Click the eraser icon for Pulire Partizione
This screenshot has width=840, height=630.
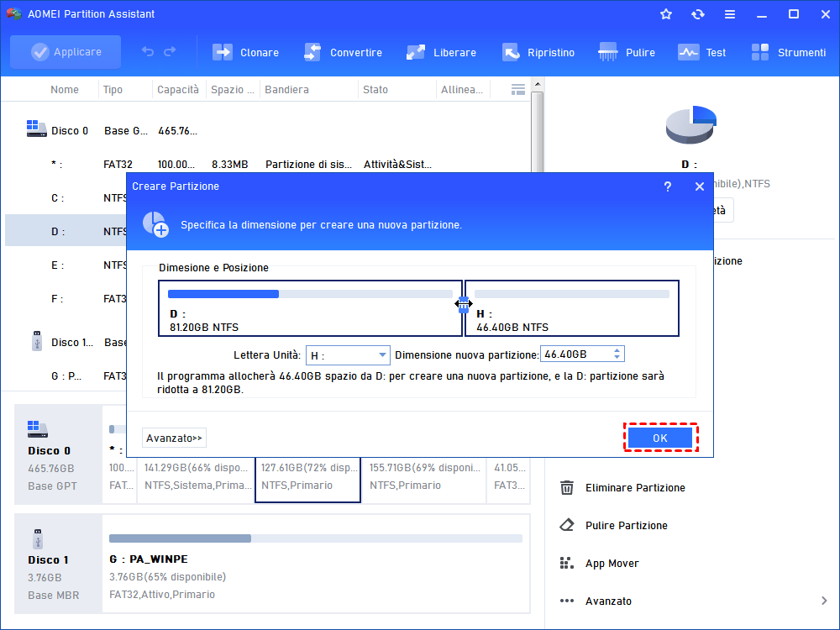click(x=567, y=525)
